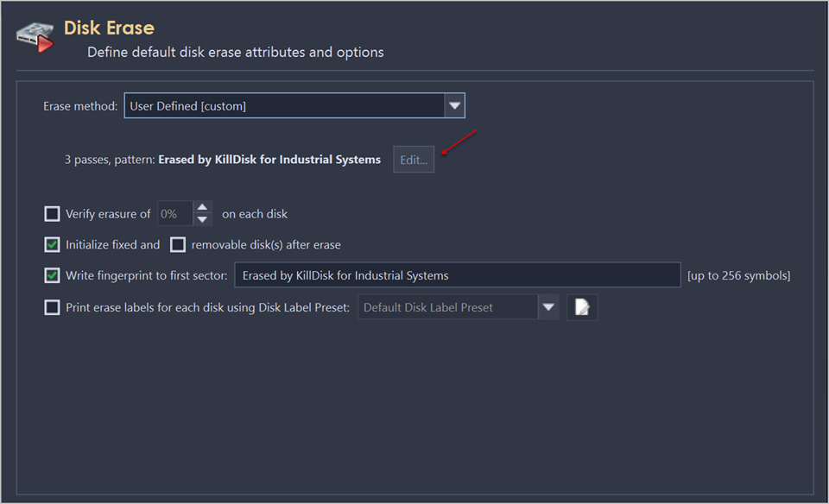The width and height of the screenshot is (829, 504).
Task: Click the 'up to 256 symbols' hint
Action: (738, 276)
